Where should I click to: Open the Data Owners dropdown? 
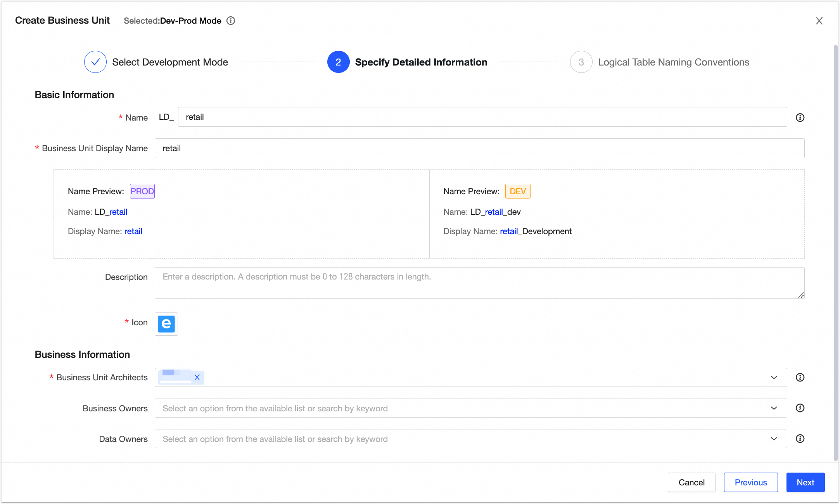470,439
